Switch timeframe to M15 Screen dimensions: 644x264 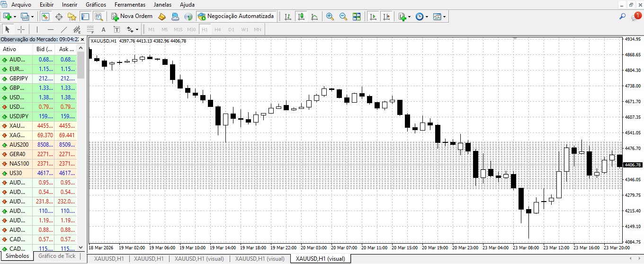point(178,29)
